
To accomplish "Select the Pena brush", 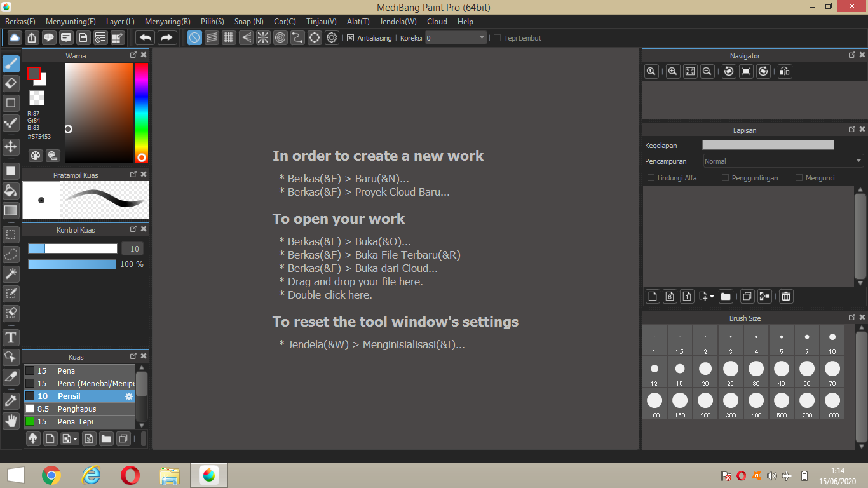I will 79,370.
